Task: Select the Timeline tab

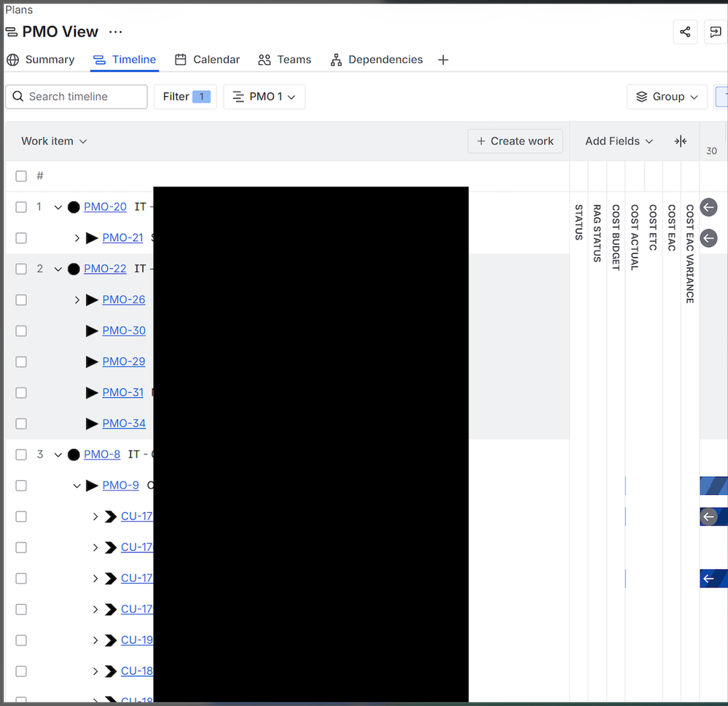Action: click(125, 60)
